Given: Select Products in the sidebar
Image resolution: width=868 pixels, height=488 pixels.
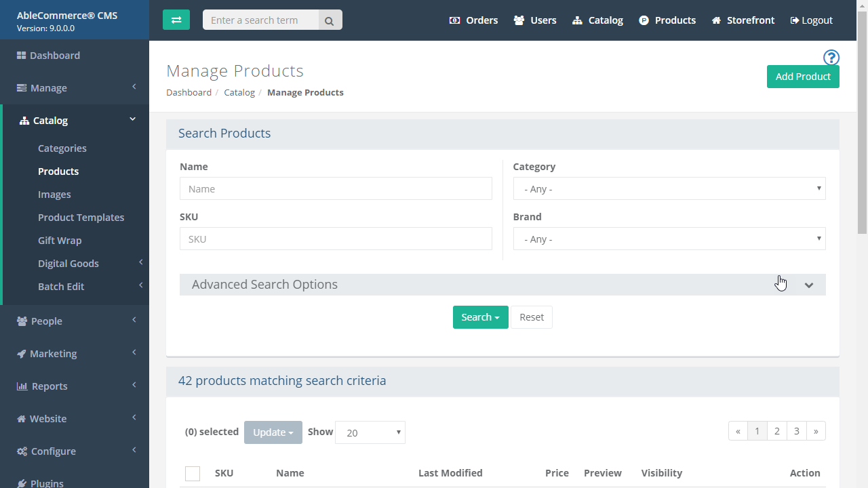Looking at the screenshot, I should point(58,171).
